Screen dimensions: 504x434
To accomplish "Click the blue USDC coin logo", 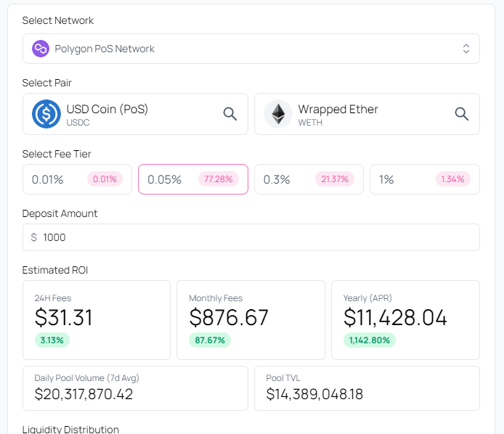I will click(46, 114).
